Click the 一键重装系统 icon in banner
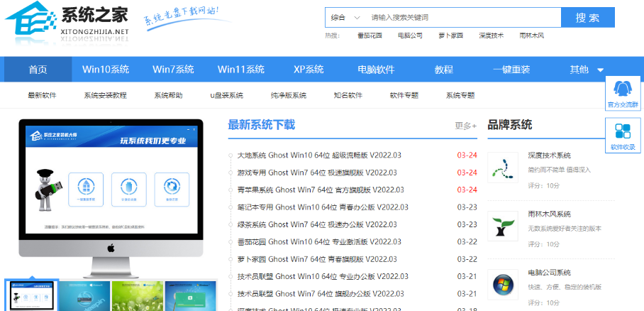644x311 pixels. (x=86, y=190)
